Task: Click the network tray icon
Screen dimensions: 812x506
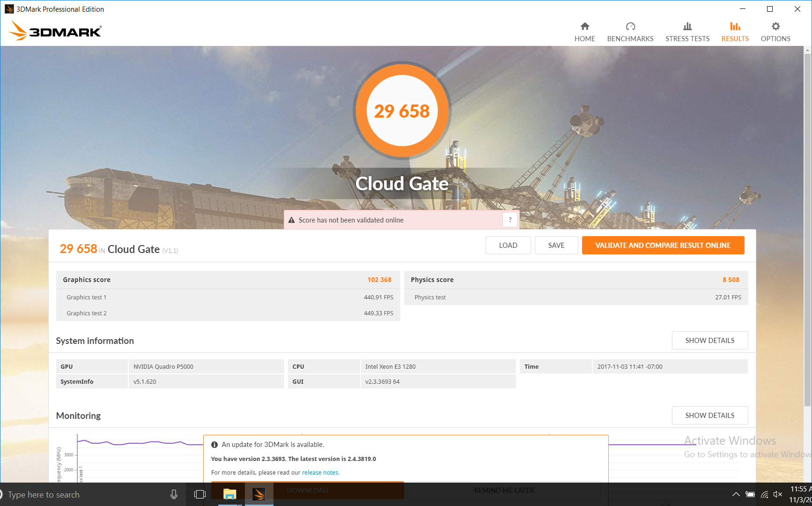Action: pyautogui.click(x=764, y=494)
